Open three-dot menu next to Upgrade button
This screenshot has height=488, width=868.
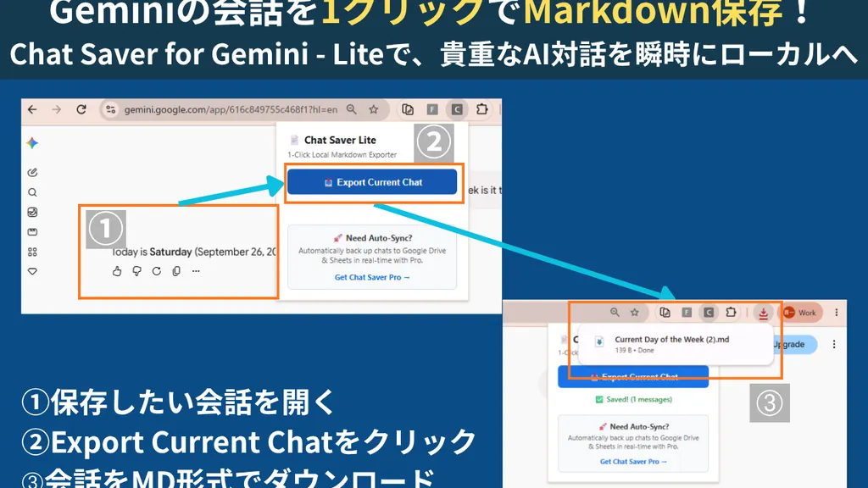pyautogui.click(x=834, y=344)
